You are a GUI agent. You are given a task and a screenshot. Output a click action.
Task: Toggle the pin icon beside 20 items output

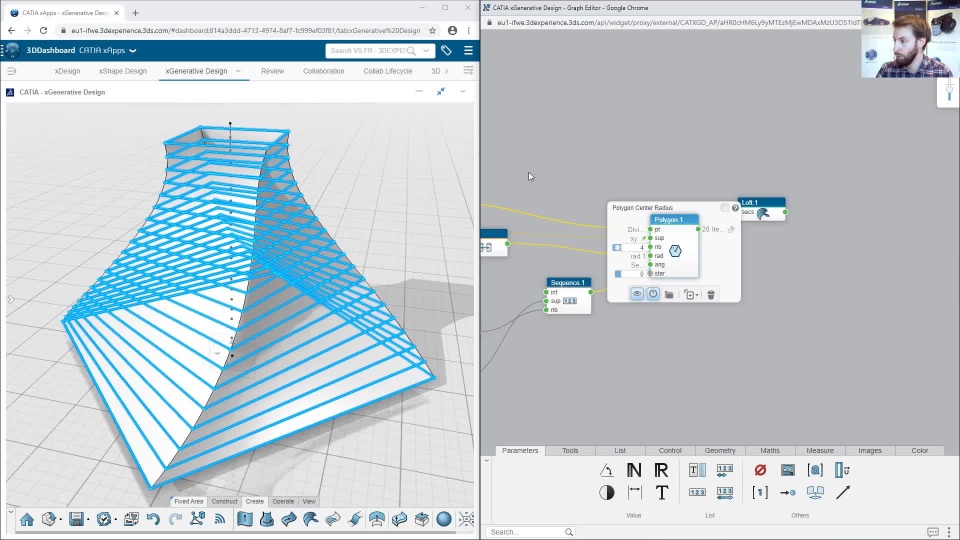point(731,230)
